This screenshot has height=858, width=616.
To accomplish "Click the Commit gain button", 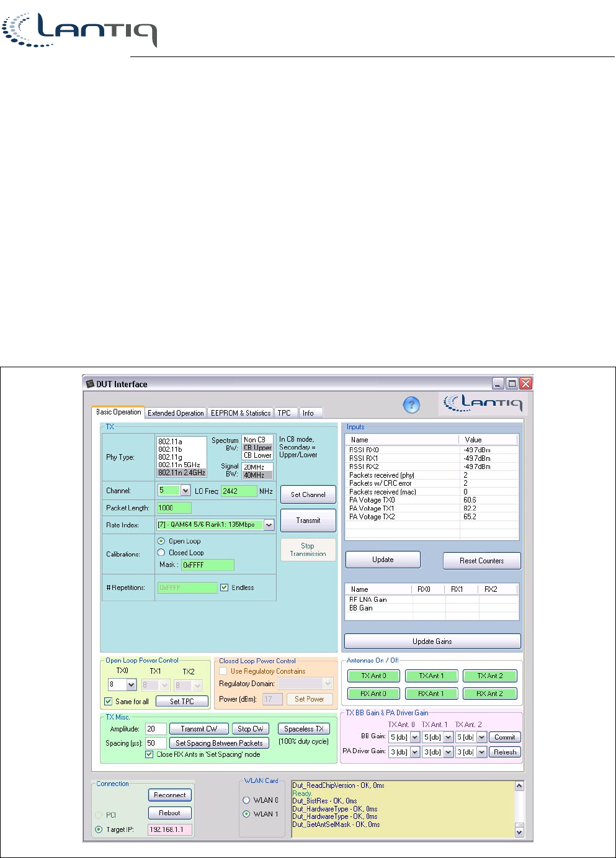I will [505, 737].
